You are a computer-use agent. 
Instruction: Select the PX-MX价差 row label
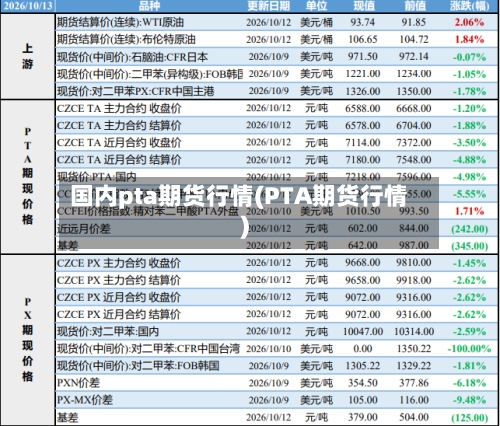point(85,400)
